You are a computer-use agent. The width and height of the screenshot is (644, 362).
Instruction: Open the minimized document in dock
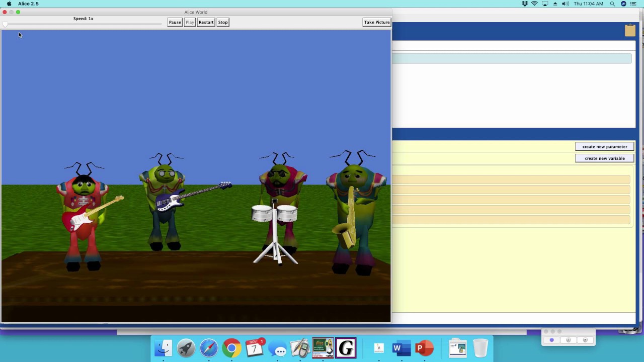(457, 348)
